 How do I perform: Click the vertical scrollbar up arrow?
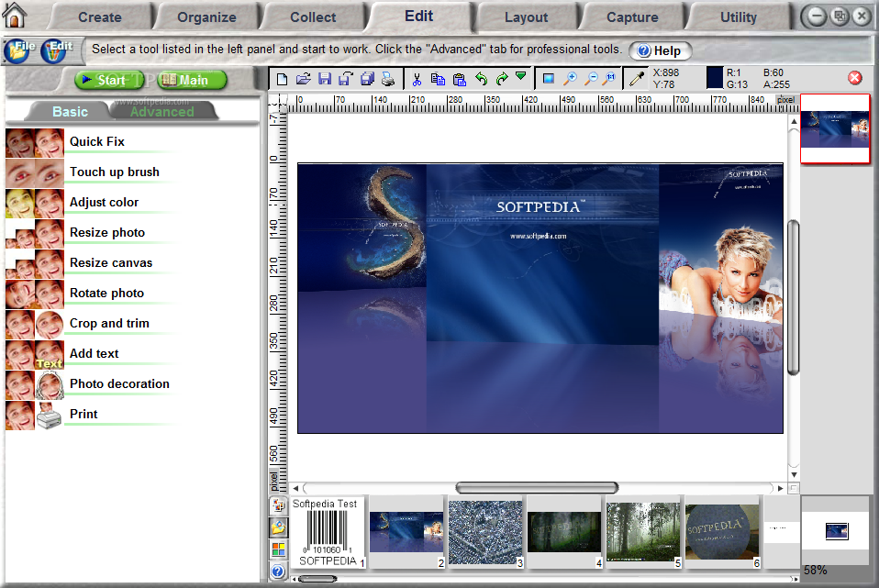click(x=794, y=121)
